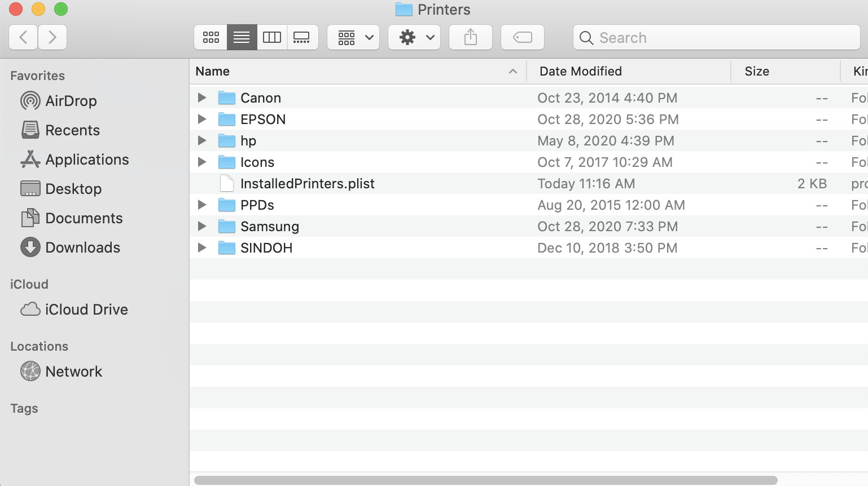Screen dimensions: 868x486
Task: Click the horizontal scrollbar at the bottom
Action: pos(486,480)
